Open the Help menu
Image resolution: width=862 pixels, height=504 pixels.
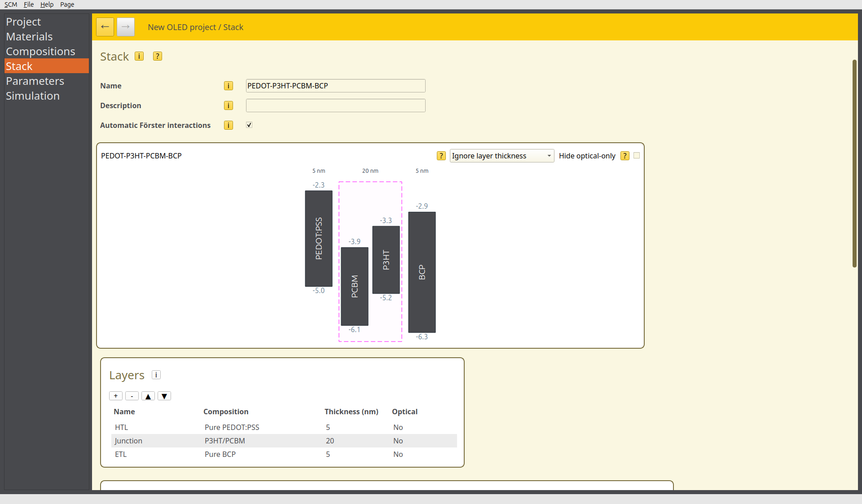(x=47, y=4)
